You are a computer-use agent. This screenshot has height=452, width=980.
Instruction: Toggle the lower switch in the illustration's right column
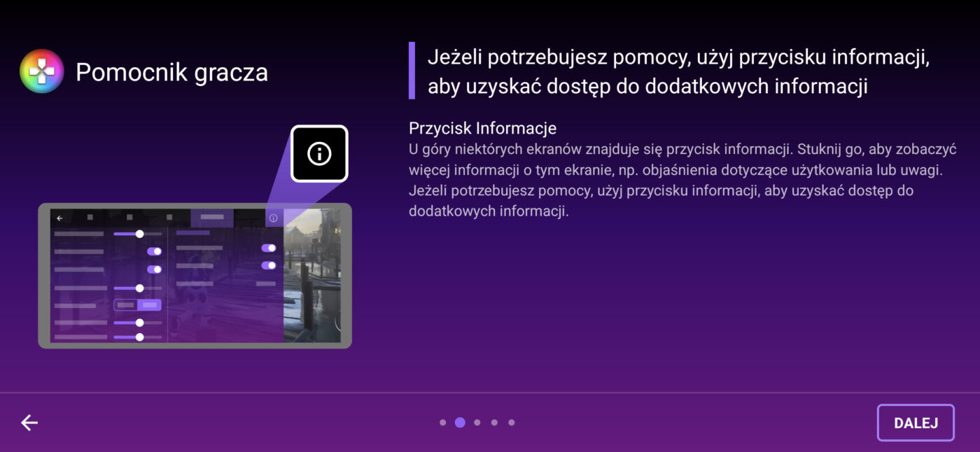click(x=268, y=265)
